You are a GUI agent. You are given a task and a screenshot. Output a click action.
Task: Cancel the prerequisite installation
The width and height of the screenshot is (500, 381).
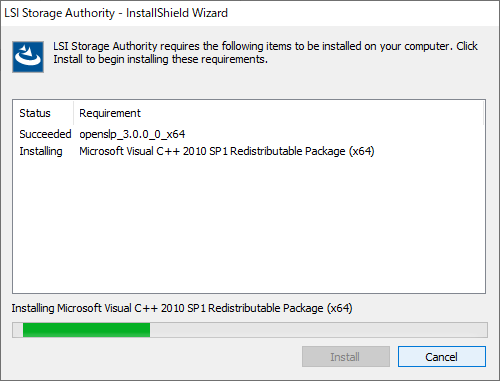click(442, 357)
